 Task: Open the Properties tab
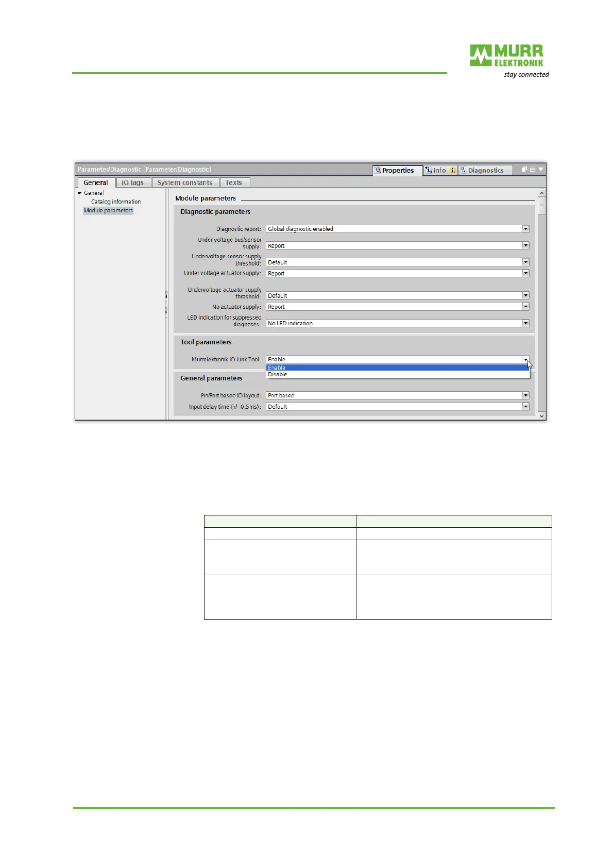tap(397, 170)
